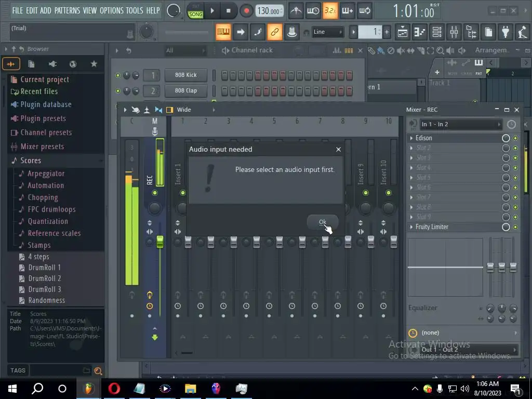Toggle mute LED for 808 Clap channel
This screenshot has width=532, height=399.
click(118, 91)
